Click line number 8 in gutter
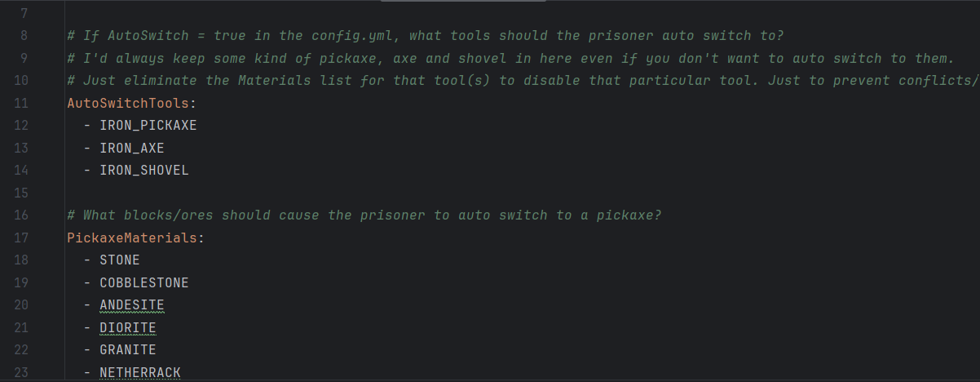 pyautogui.click(x=24, y=36)
